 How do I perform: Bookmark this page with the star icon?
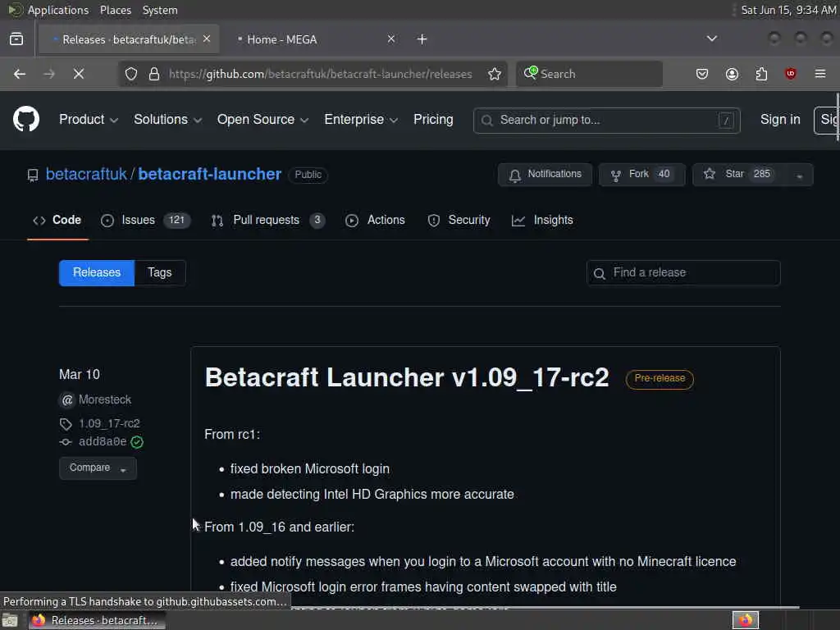tap(494, 74)
